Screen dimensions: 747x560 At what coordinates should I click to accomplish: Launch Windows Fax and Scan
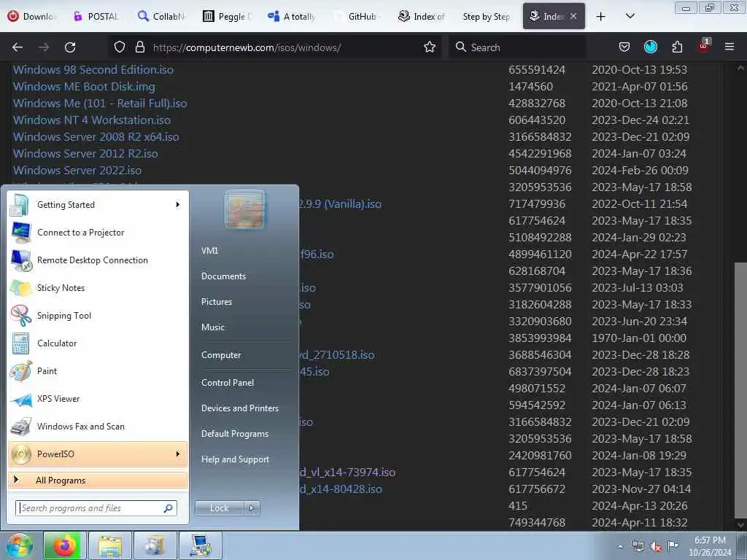(98, 426)
